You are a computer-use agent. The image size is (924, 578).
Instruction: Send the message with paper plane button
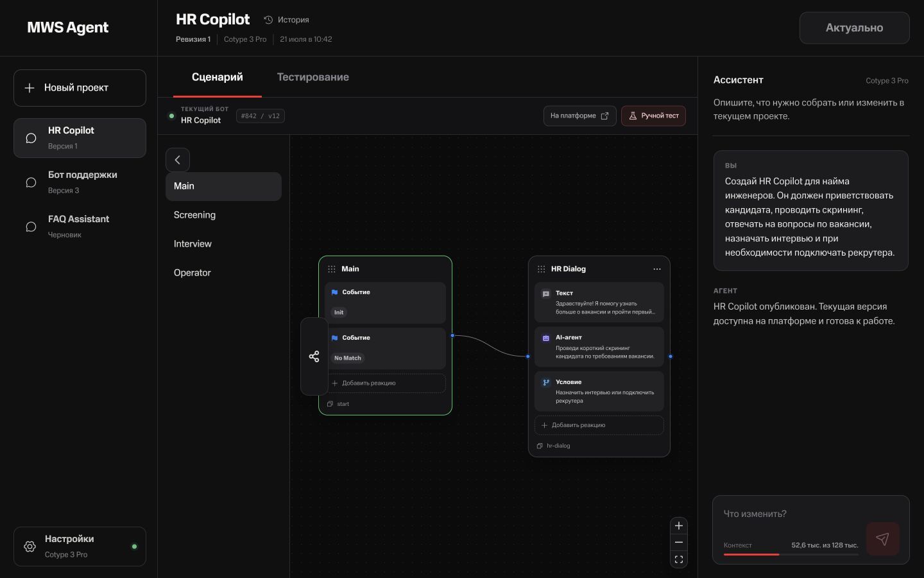point(883,539)
